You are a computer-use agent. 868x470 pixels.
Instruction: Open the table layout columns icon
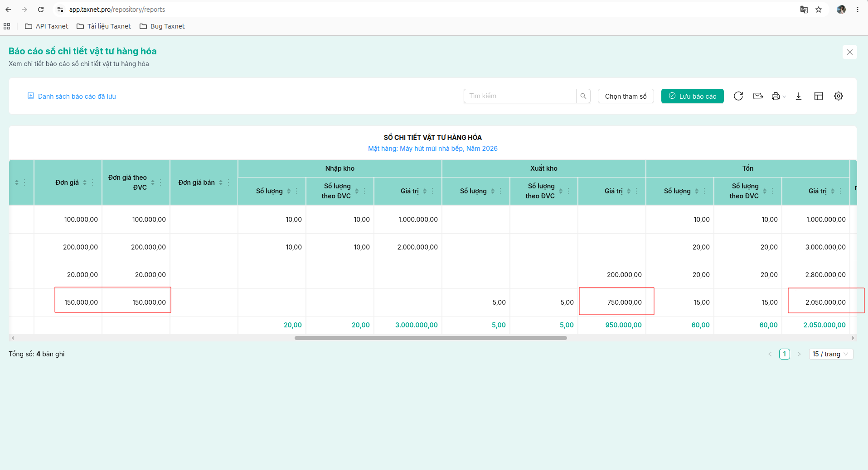[x=819, y=96]
